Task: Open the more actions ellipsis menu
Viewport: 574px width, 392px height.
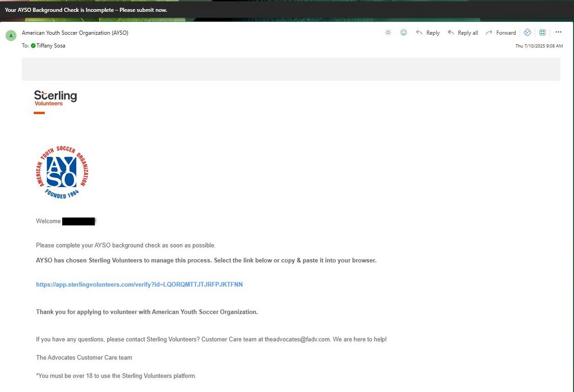Action: [x=558, y=32]
